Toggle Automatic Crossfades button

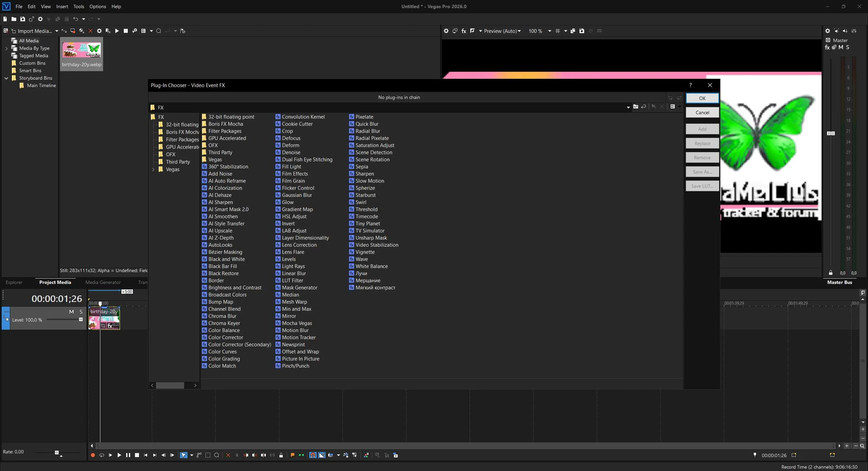(x=322, y=455)
